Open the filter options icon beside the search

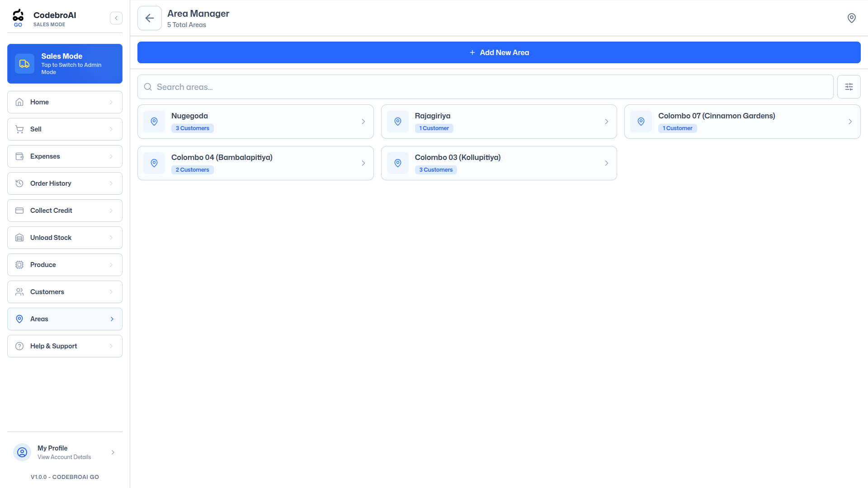pos(849,87)
